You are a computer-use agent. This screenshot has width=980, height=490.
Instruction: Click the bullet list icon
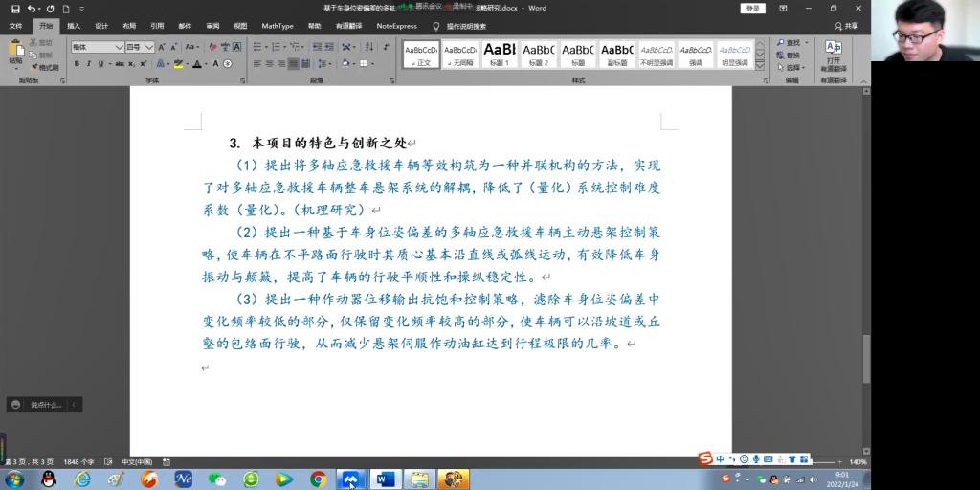(258, 47)
